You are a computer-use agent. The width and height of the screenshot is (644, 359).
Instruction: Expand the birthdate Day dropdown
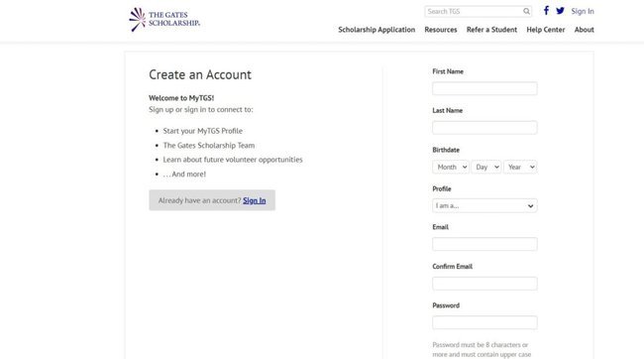486,167
